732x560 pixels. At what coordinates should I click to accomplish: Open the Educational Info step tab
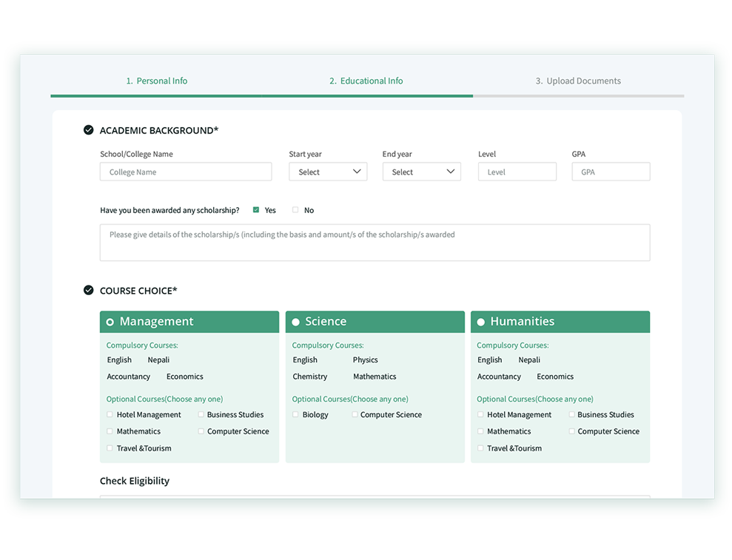[366, 81]
